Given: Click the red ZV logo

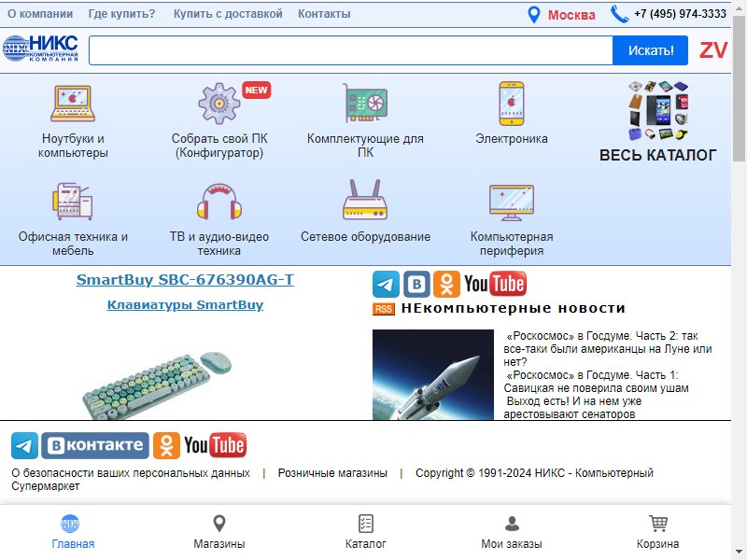Looking at the screenshot, I should 713,50.
